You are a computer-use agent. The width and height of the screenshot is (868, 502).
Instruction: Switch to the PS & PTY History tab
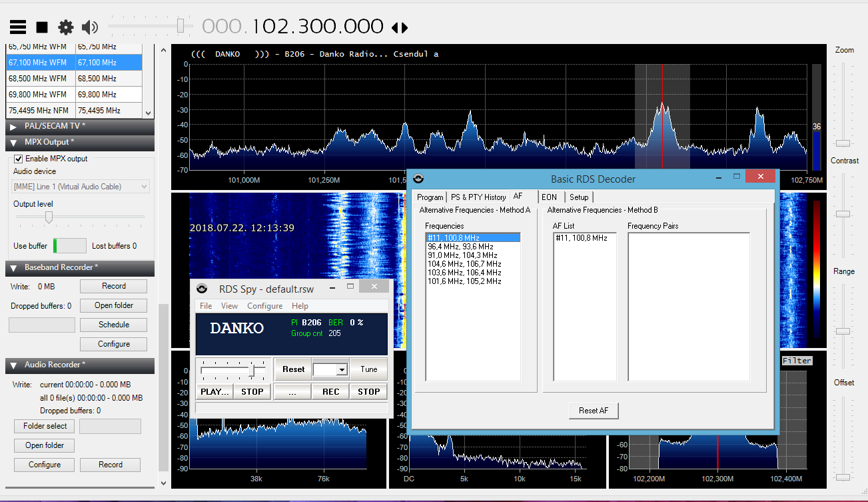tap(478, 197)
